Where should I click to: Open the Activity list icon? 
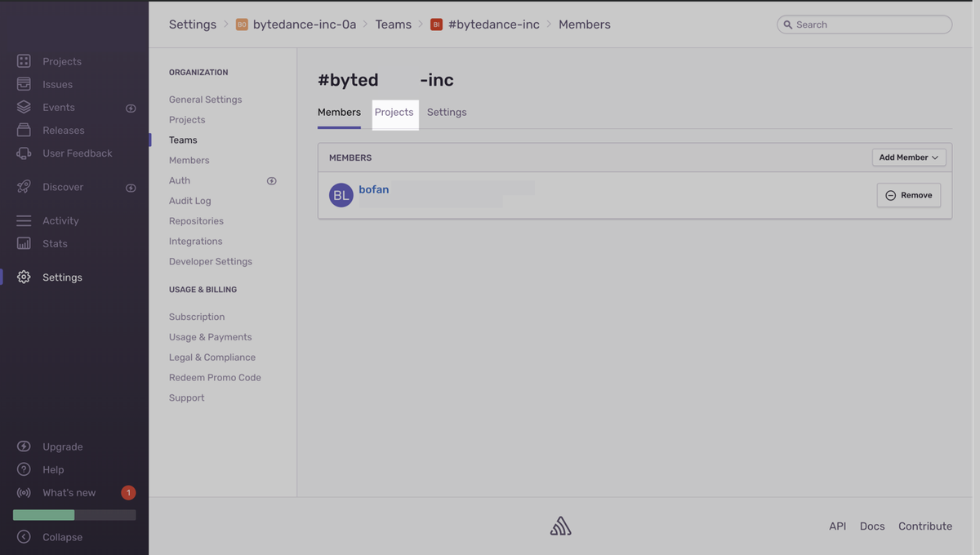[24, 220]
